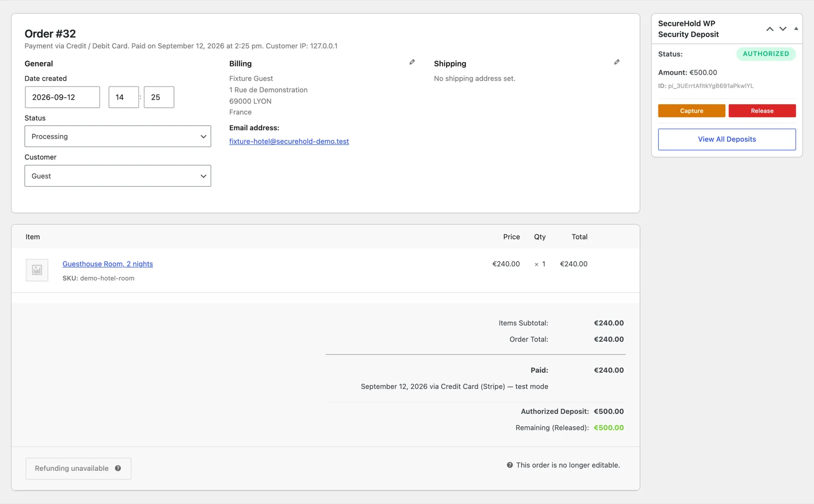Click the Fixture Guest billing name
The width and height of the screenshot is (814, 504).
[251, 78]
